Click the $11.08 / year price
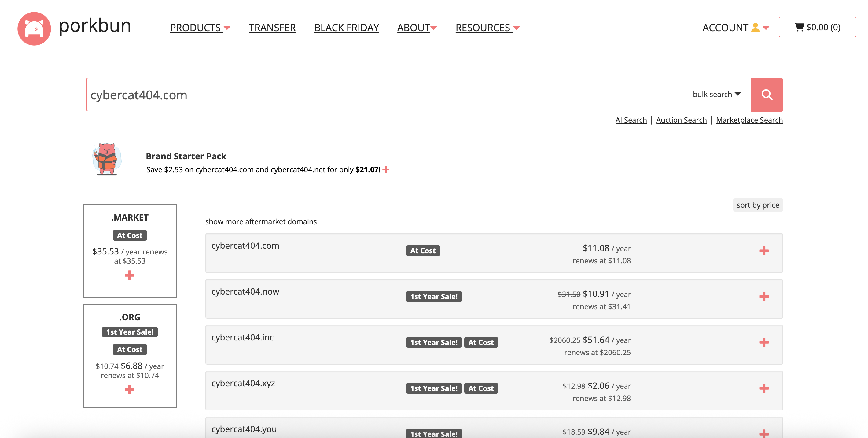Image resolution: width=868 pixels, height=438 pixels. tap(606, 248)
